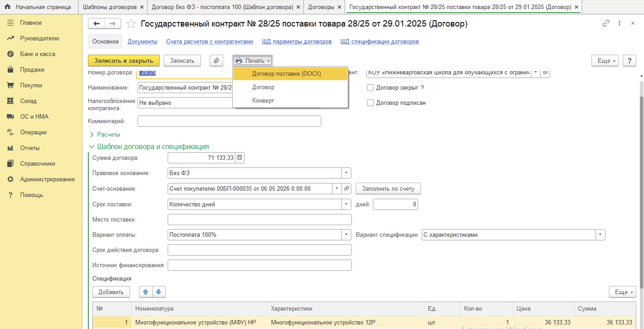Screen dimensions: 644x329
Task: Click the Отчеты bar chart icon
Action: 10,148
